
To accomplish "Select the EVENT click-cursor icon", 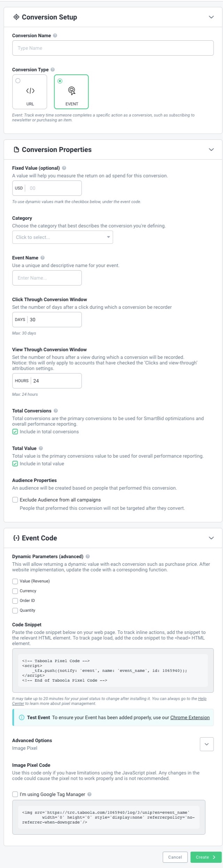I will pyautogui.click(x=72, y=91).
